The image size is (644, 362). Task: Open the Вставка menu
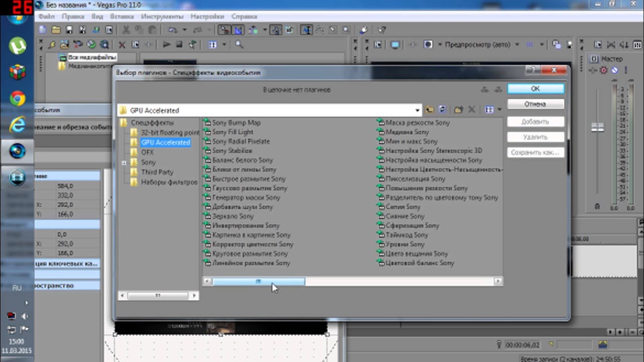pos(122,16)
